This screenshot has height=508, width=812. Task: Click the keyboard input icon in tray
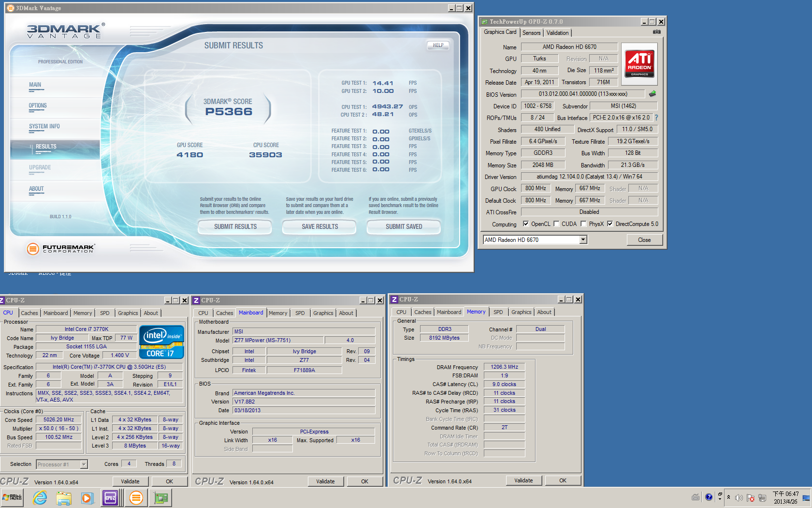[696, 497]
